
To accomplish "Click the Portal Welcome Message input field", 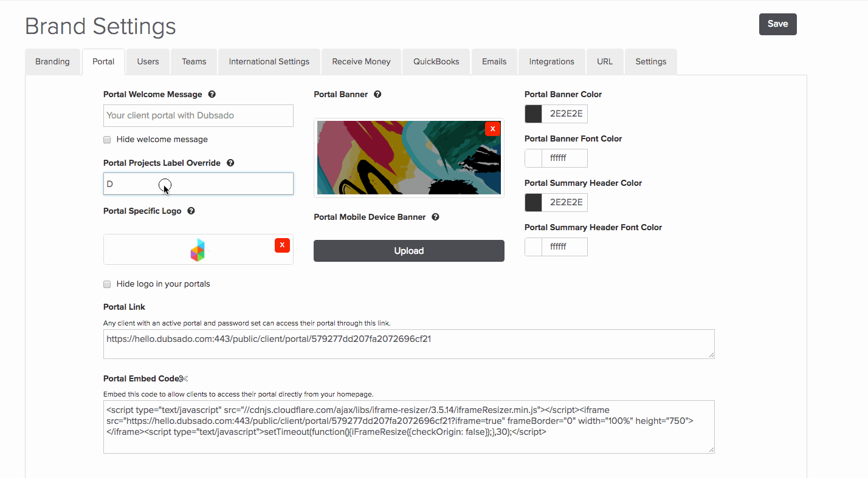I will point(198,115).
